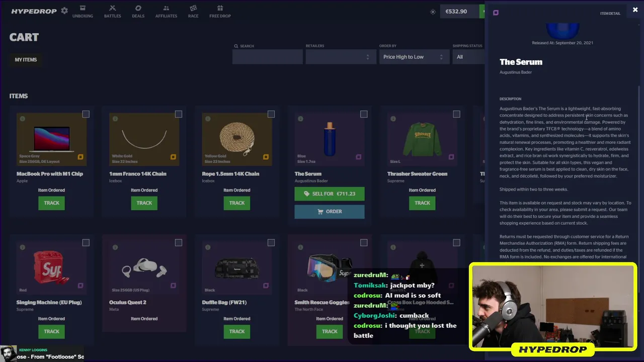Open the settings gear beside HypeDrop logo
Image resolution: width=644 pixels, height=362 pixels.
coord(64,11)
